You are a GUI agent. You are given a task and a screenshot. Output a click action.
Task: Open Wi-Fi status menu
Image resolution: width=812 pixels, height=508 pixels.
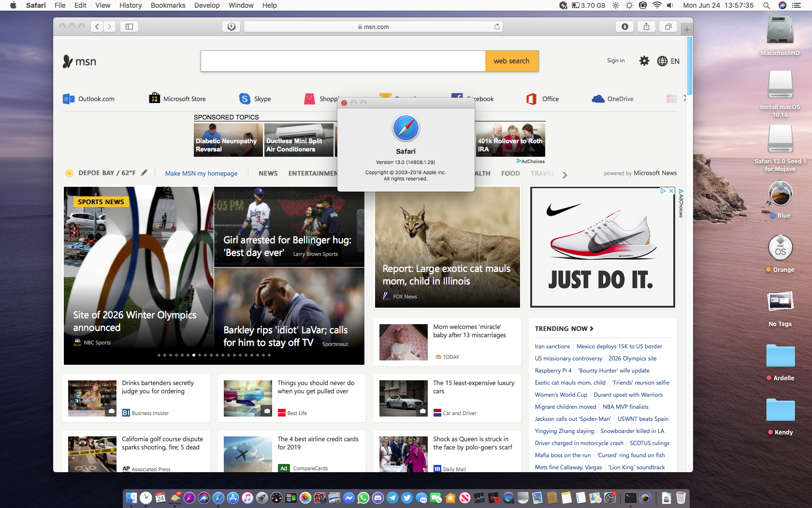click(x=656, y=5)
